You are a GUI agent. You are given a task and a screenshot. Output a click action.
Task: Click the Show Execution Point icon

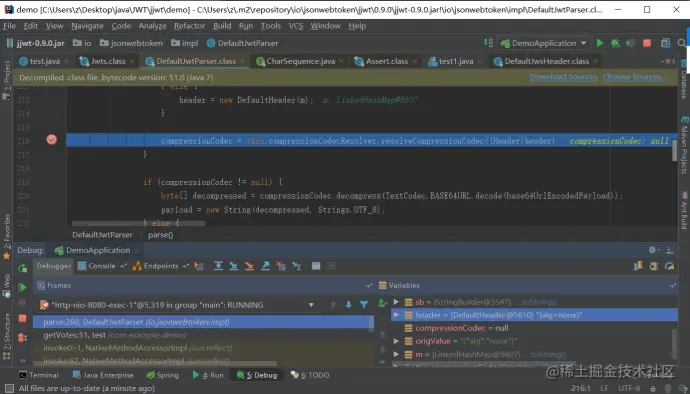(199, 266)
